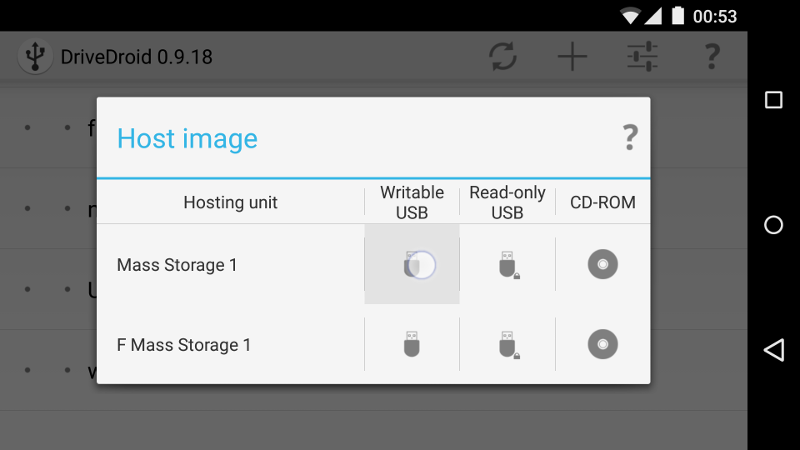Tap the Host image dialog title
800x450 pixels.
(187, 138)
